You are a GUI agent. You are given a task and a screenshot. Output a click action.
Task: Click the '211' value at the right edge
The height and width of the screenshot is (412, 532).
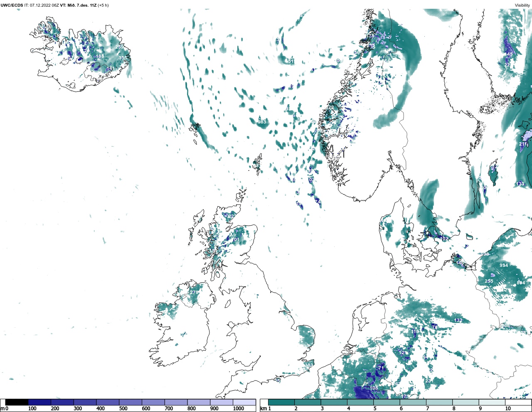[523, 144]
